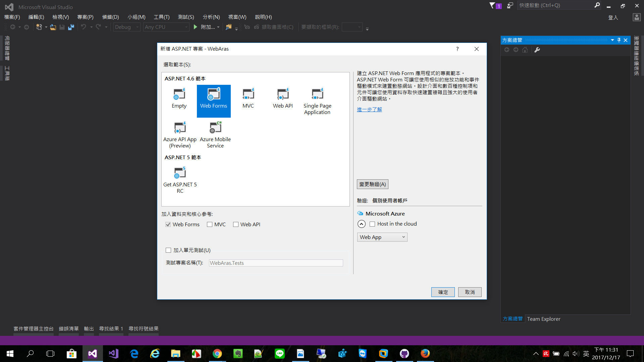Open the Debug configuration dropdown
Image resolution: width=644 pixels, height=362 pixels.
(x=126, y=27)
